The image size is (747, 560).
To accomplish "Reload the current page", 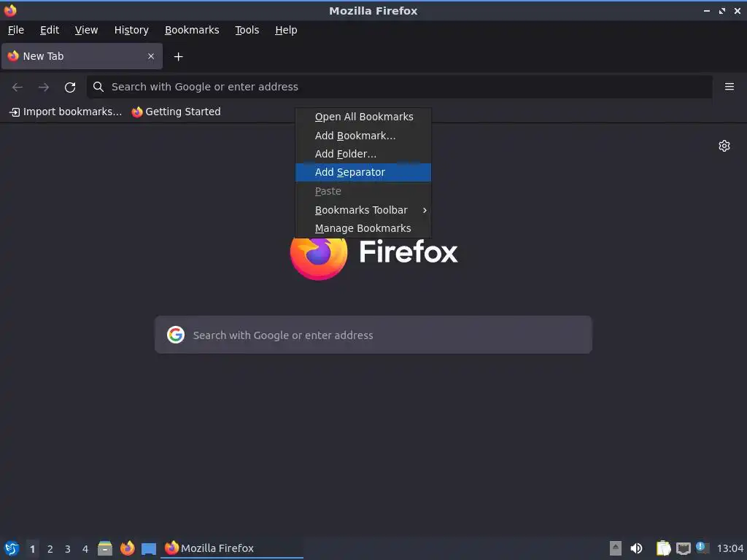I will point(70,87).
